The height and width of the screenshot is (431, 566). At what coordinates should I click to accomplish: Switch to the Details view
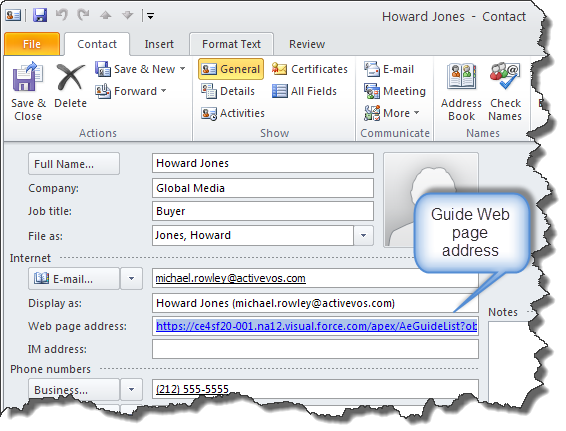[228, 91]
